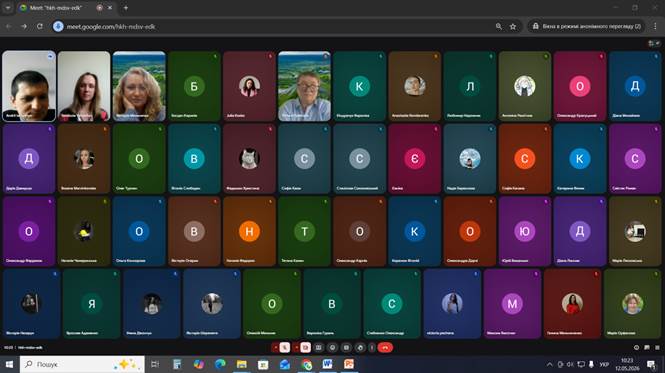Open the network icon in system tray

coord(581,364)
